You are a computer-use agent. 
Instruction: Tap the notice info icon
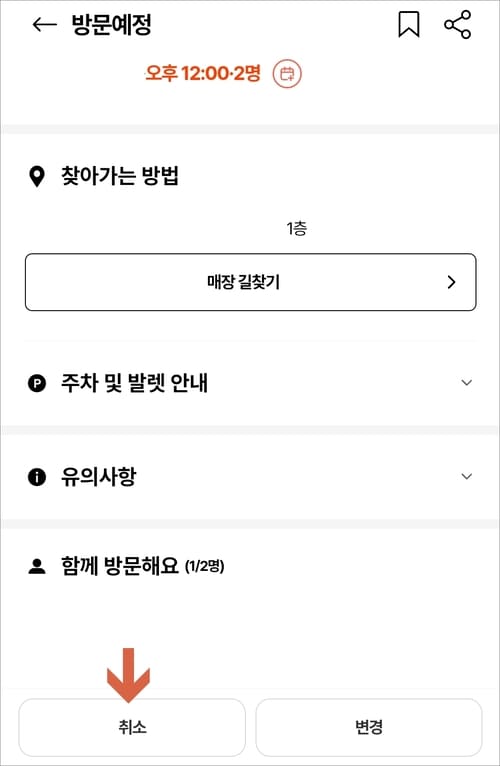click(37, 477)
